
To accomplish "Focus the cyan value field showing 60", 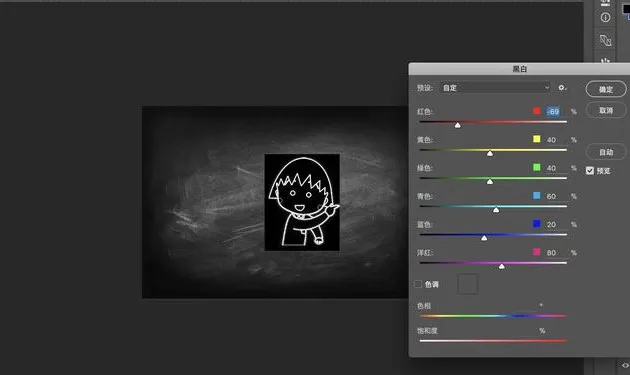I will tap(556, 196).
